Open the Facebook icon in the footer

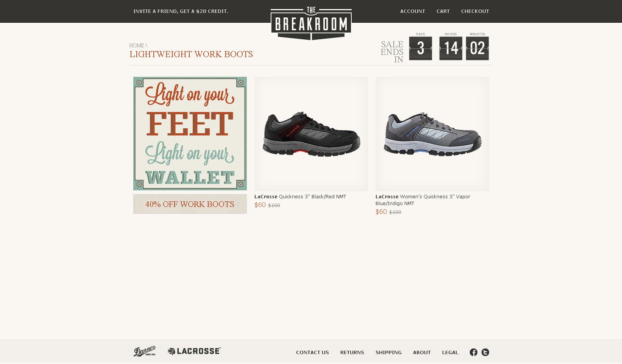pyautogui.click(x=473, y=352)
